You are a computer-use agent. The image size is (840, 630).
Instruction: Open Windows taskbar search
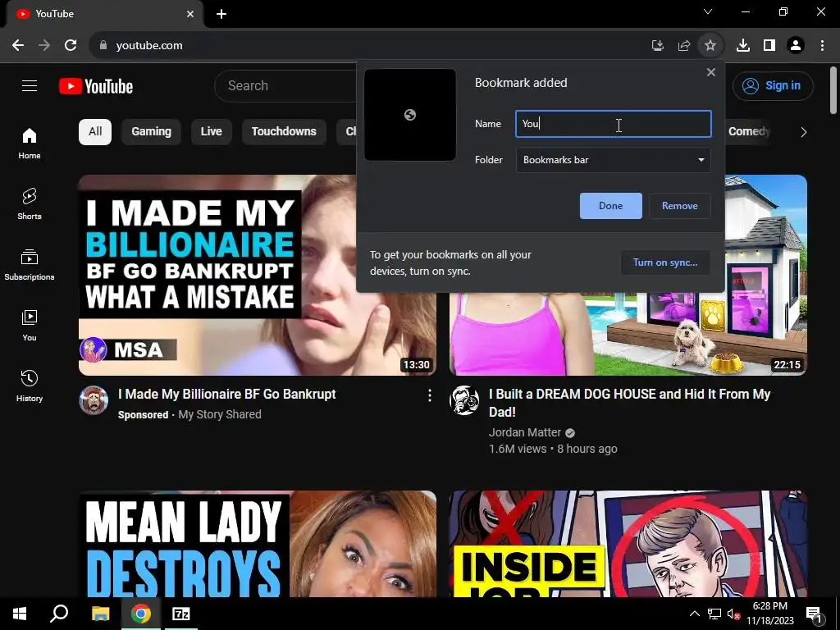point(59,614)
